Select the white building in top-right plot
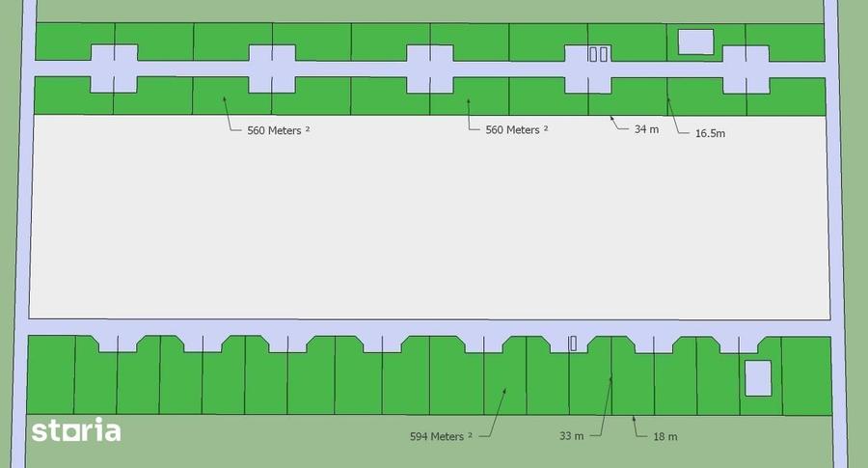Viewport: 868px width, 468px height. click(x=695, y=41)
